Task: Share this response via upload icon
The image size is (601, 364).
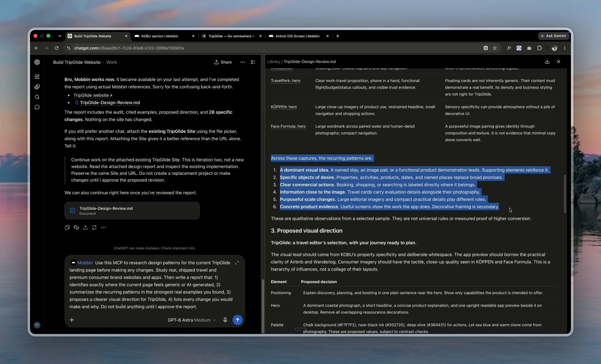Action: (85, 228)
